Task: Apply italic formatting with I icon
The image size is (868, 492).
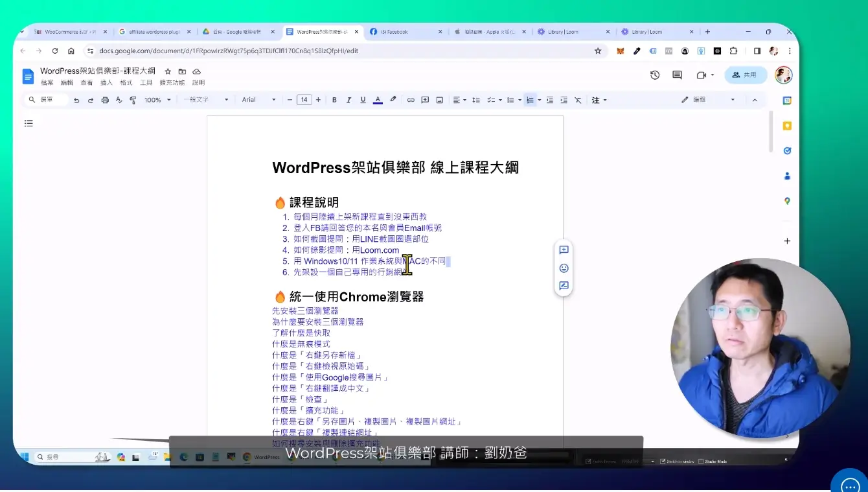Action: tap(348, 100)
